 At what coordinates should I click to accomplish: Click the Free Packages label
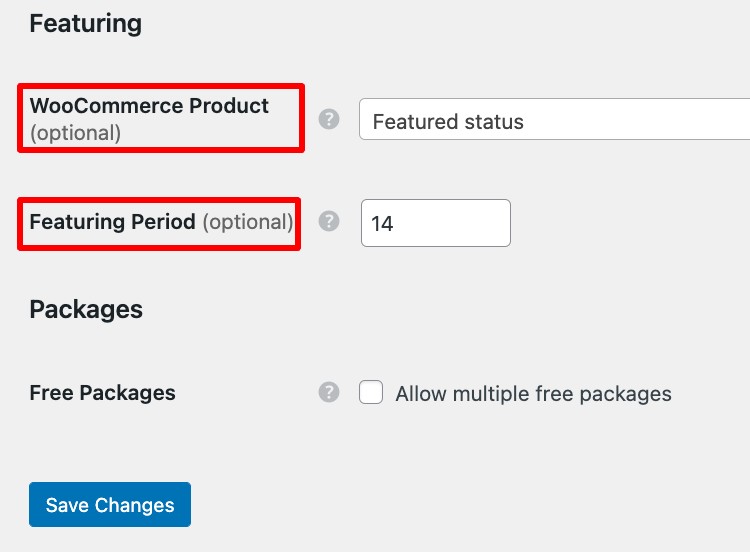click(102, 393)
